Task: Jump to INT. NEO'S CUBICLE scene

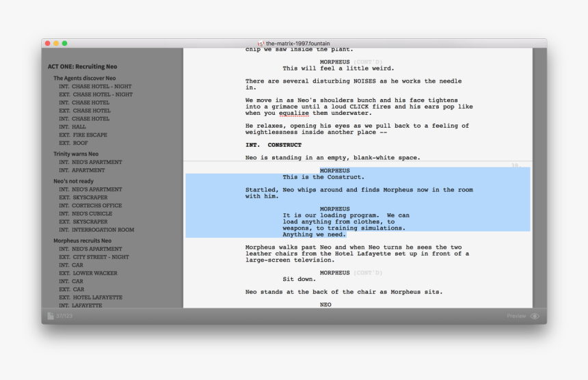Action: coord(85,214)
